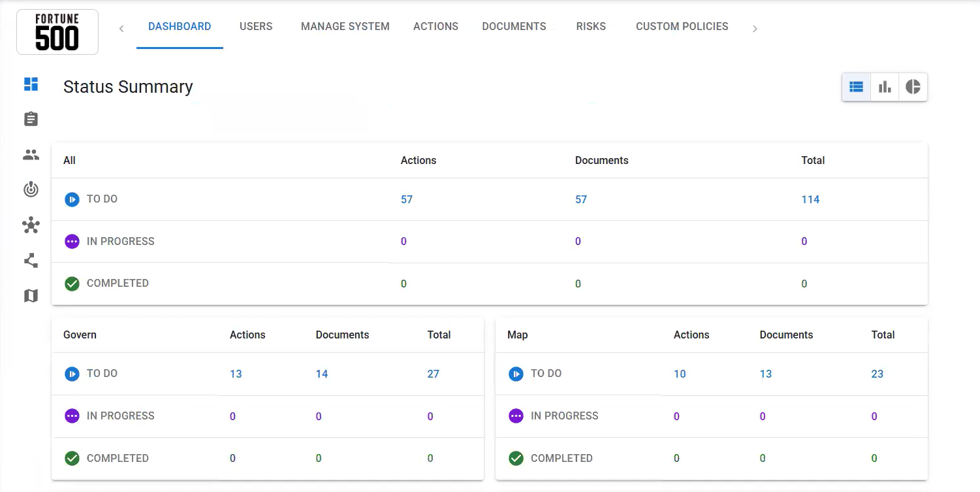Open the Users tab
Screen dimensions: 980x492
(256, 27)
